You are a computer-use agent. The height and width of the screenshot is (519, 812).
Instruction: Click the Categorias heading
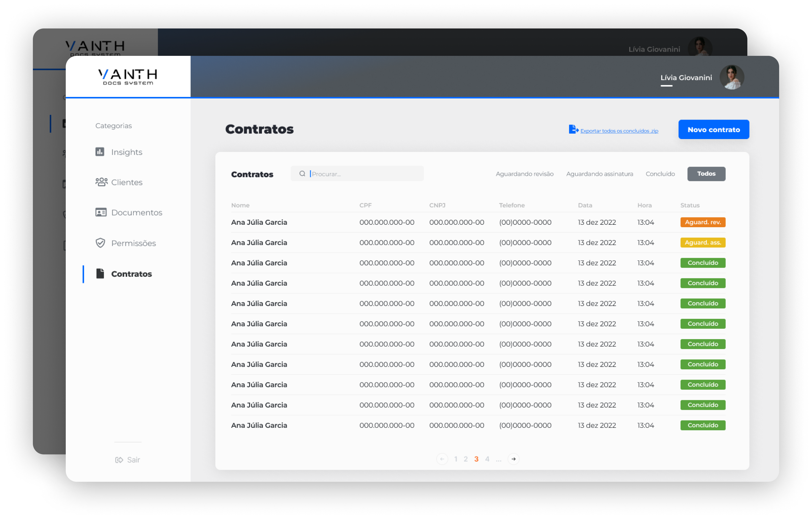113,126
